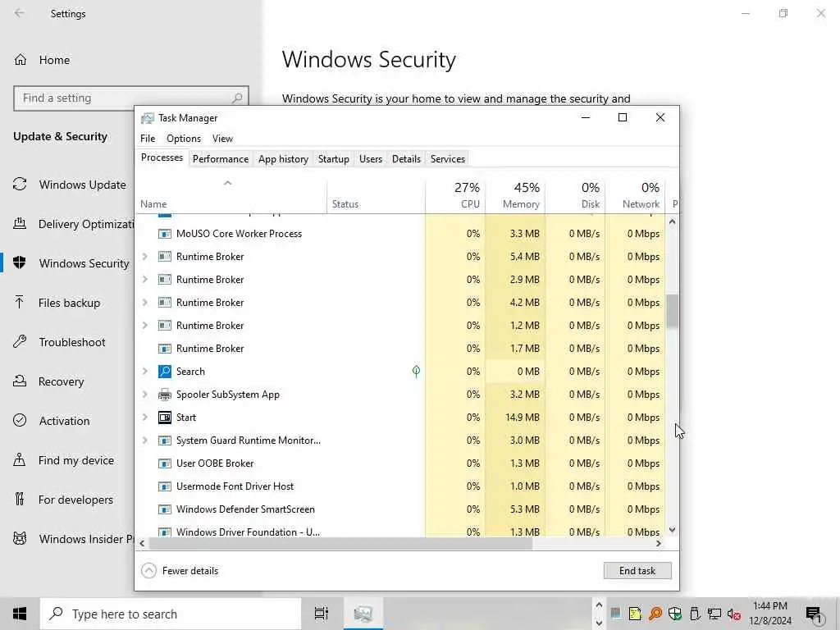Switch to the Details tab

(406, 159)
